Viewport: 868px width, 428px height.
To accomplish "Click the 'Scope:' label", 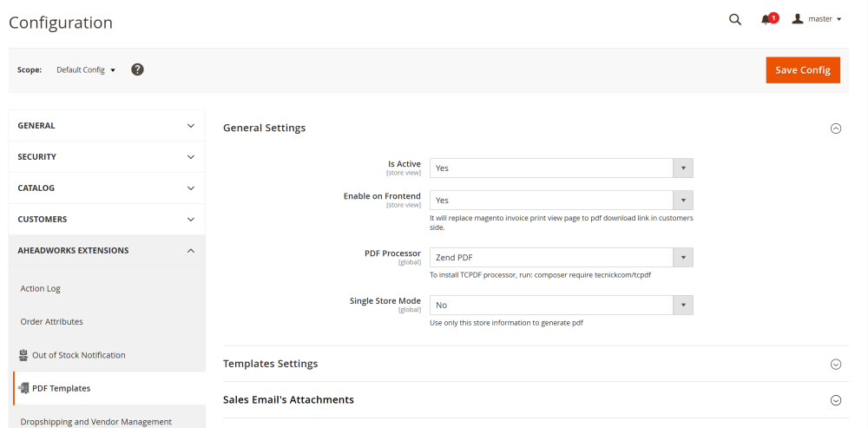I will pyautogui.click(x=30, y=70).
